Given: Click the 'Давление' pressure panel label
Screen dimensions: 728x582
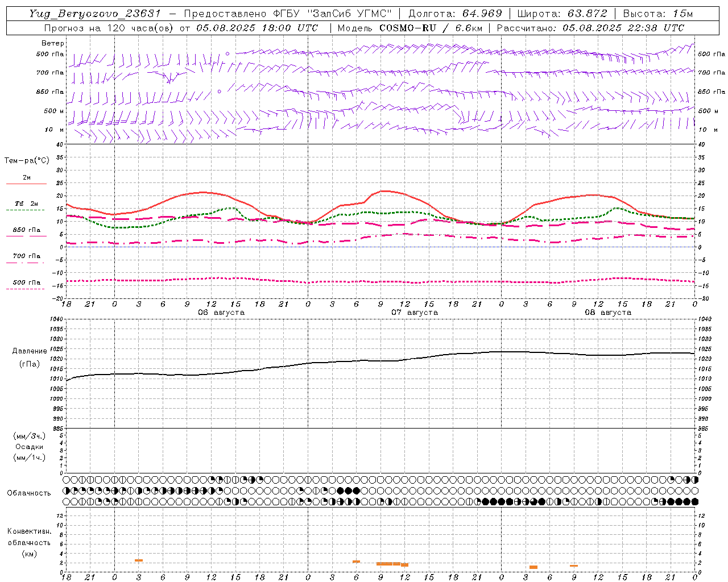Looking at the screenshot, I should [x=30, y=351].
